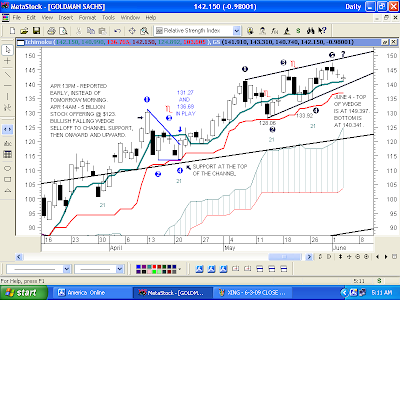The height and width of the screenshot is (400, 400).
Task: Open Print Preview icon
Action: [x=63, y=31]
